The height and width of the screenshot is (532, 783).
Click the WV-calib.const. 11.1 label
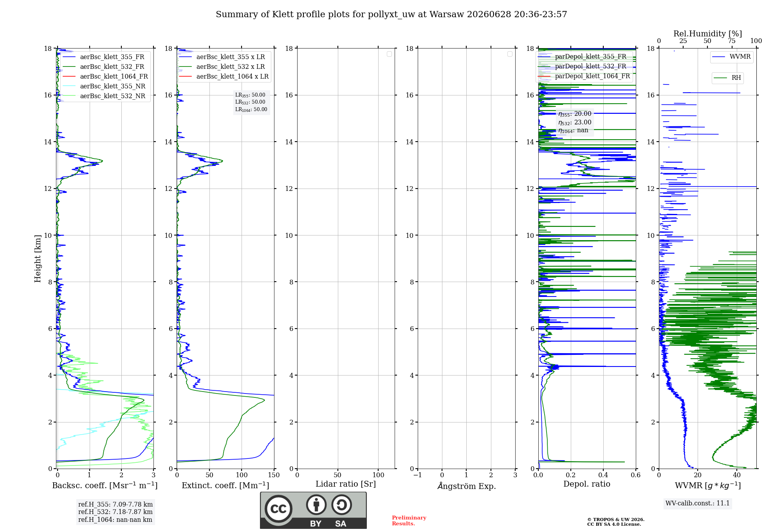point(698,503)
